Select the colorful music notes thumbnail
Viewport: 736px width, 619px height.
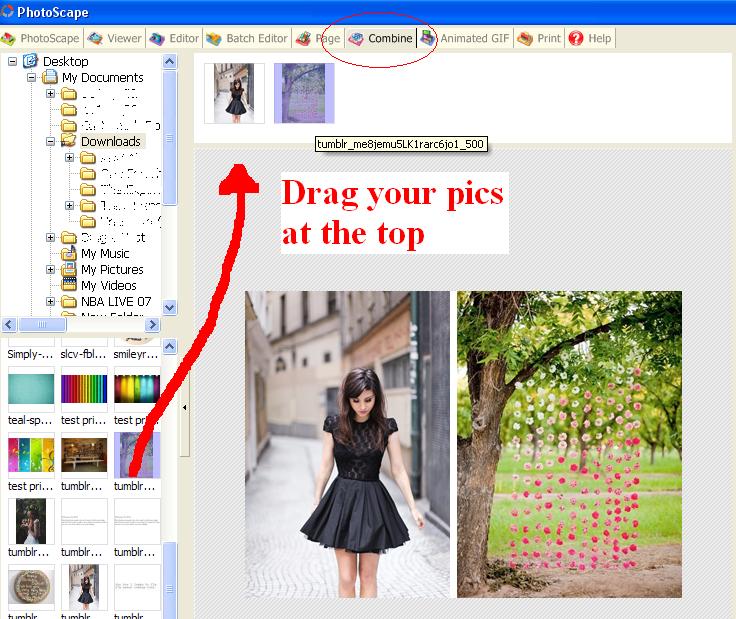31,455
